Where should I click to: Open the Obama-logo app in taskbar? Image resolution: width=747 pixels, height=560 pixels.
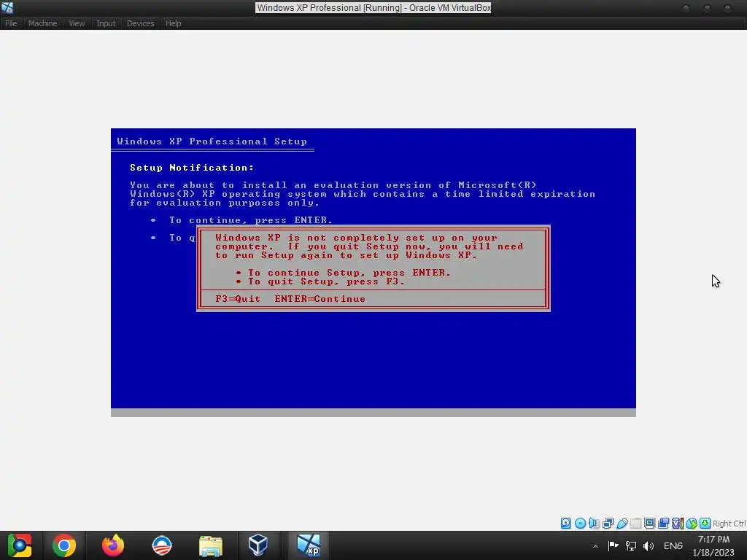[161, 545]
